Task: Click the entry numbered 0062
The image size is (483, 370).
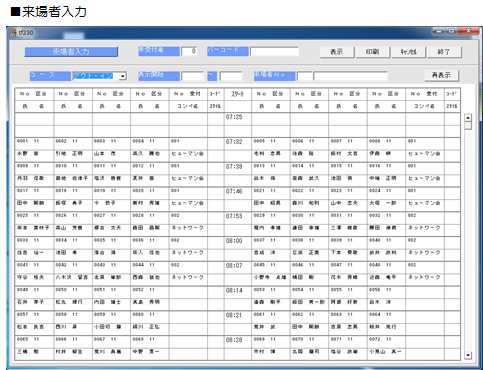Action: [298, 314]
